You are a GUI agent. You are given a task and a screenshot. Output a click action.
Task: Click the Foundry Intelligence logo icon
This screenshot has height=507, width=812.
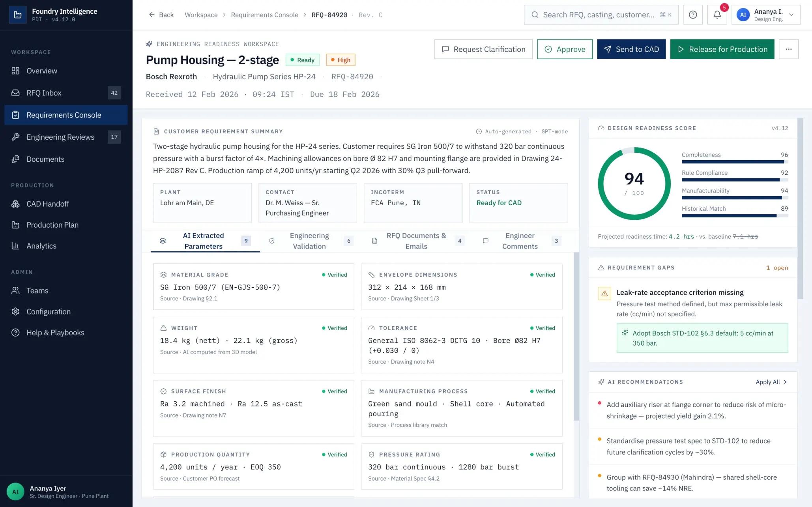click(17, 15)
